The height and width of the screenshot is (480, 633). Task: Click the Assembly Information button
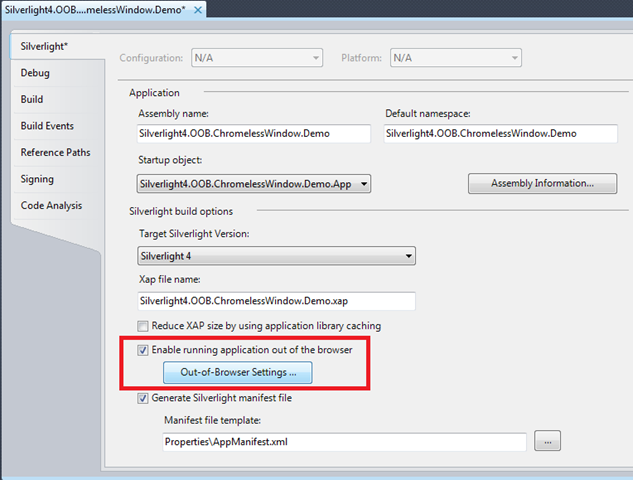pyautogui.click(x=543, y=184)
